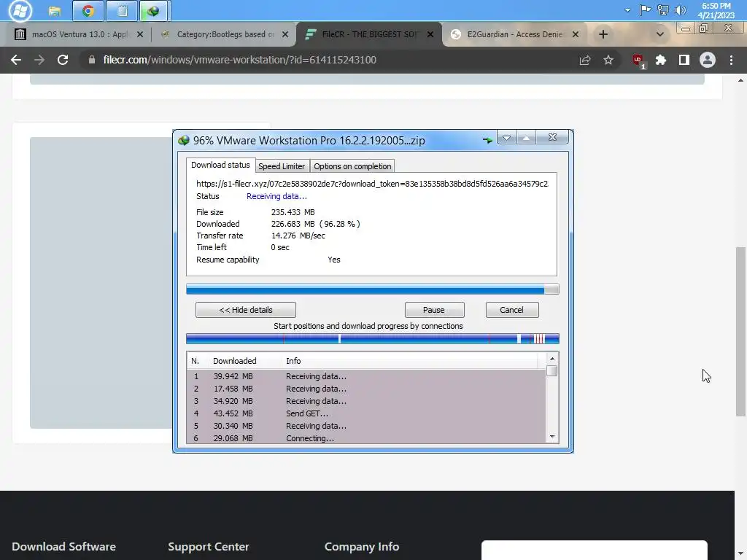Click the Downloaded column header
747x560 pixels.
point(245,361)
